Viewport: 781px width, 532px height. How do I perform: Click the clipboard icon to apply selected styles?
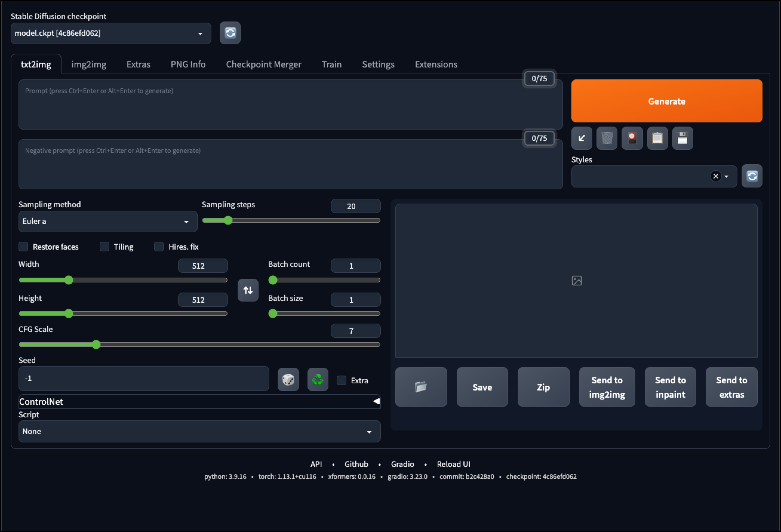pos(657,138)
